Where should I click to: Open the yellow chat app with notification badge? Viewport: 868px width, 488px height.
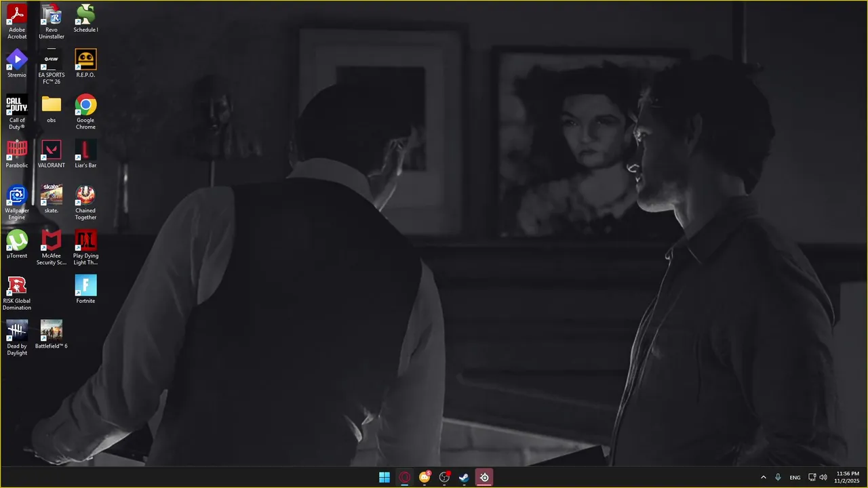pos(425,477)
